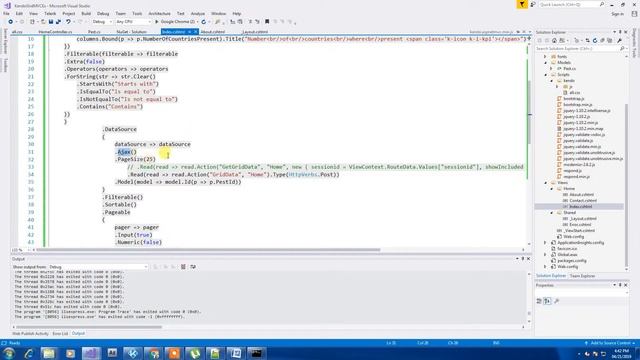Click the Solution Explorer Properties wrench icon
640x360 pixels.
[619, 40]
